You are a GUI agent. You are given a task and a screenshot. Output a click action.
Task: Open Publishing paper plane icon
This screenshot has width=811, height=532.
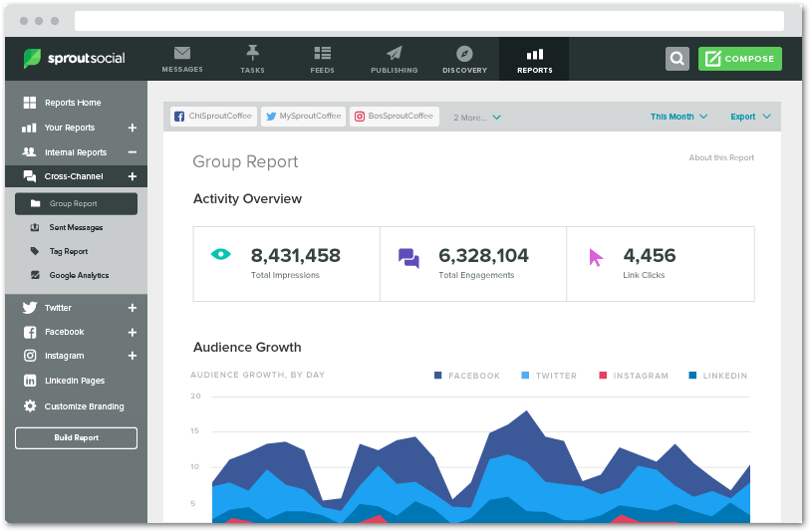point(395,53)
